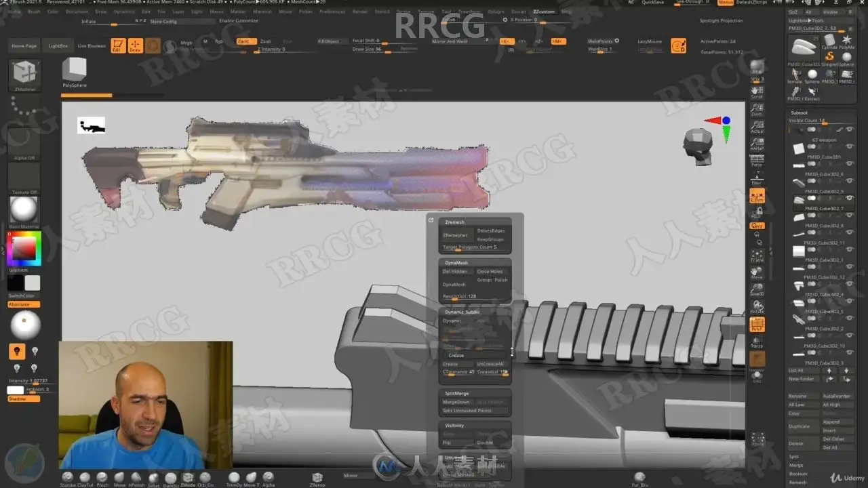Viewport: 868px width, 488px height.
Task: Activate Edit mode button
Action: pos(118,46)
